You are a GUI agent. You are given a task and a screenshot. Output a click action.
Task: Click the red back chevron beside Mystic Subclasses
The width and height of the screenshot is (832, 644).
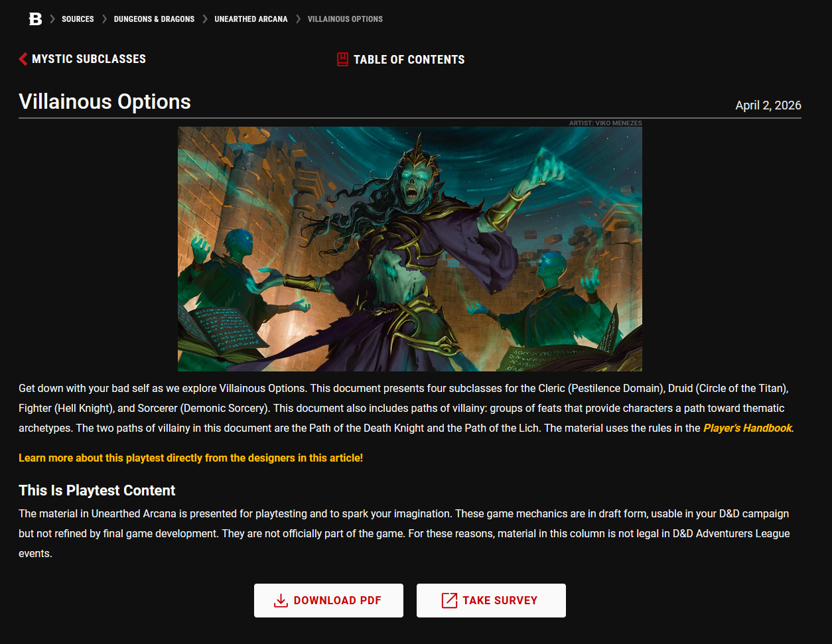(x=23, y=59)
